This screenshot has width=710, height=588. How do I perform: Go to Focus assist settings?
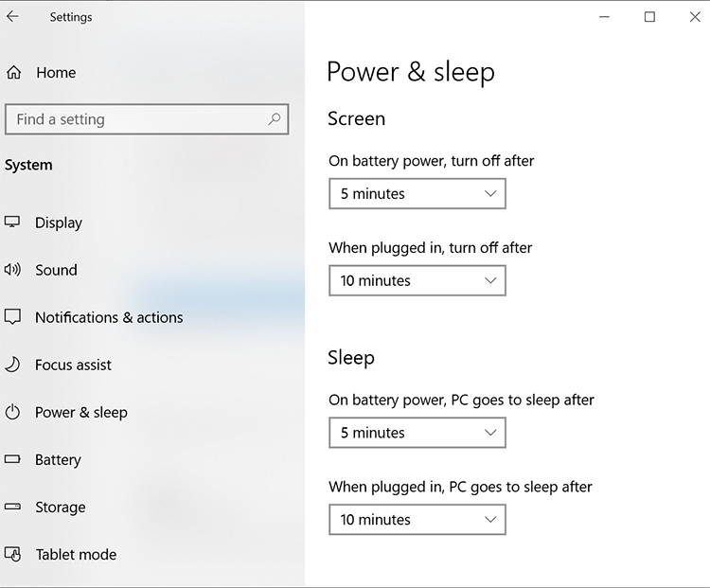pyautogui.click(x=73, y=365)
